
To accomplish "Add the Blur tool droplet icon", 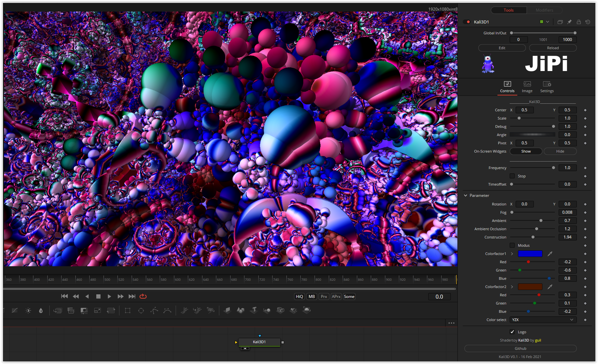I will point(41,310).
